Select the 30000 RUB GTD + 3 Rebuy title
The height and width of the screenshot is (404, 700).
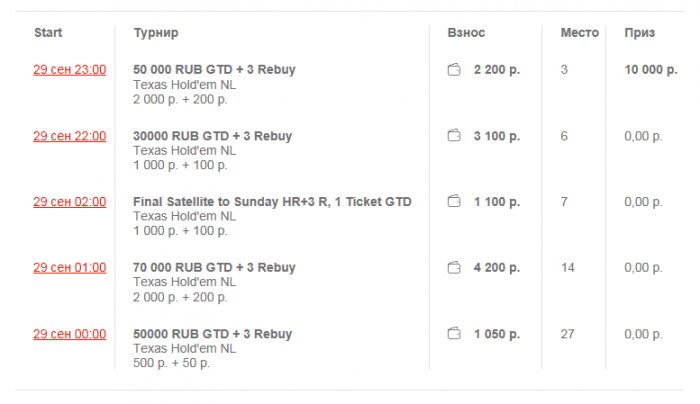[x=212, y=136]
